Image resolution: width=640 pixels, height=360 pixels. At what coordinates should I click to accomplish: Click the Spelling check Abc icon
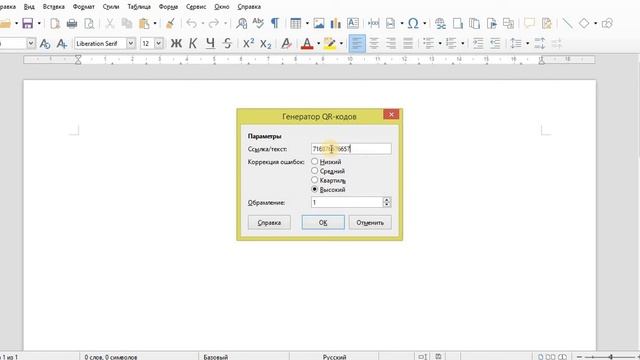(x=258, y=23)
